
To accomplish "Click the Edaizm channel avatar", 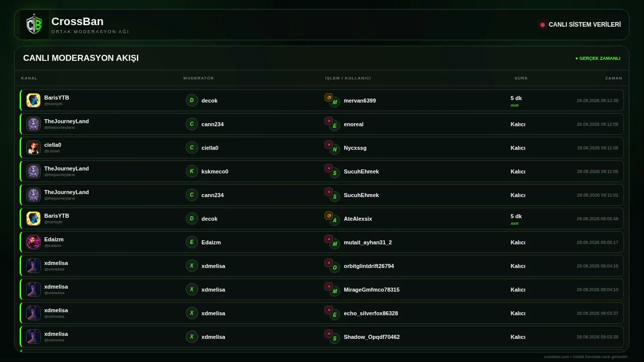I will tap(33, 242).
